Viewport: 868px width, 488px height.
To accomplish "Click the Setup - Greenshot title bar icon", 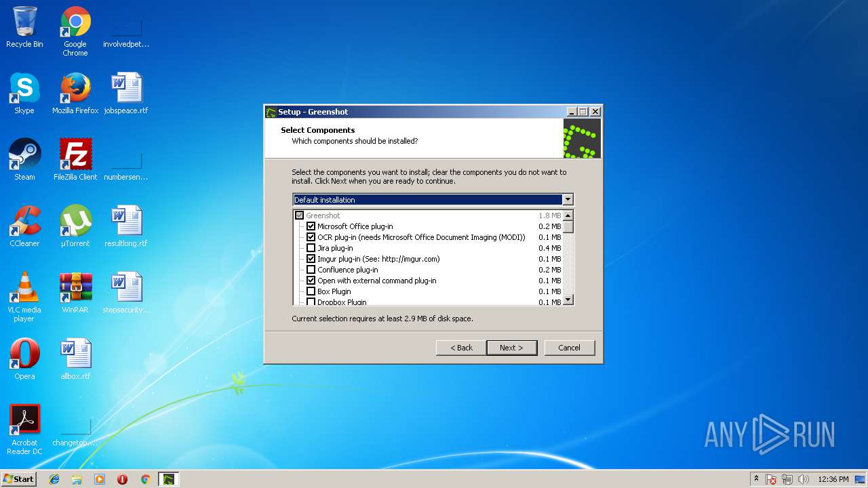I will 271,112.
